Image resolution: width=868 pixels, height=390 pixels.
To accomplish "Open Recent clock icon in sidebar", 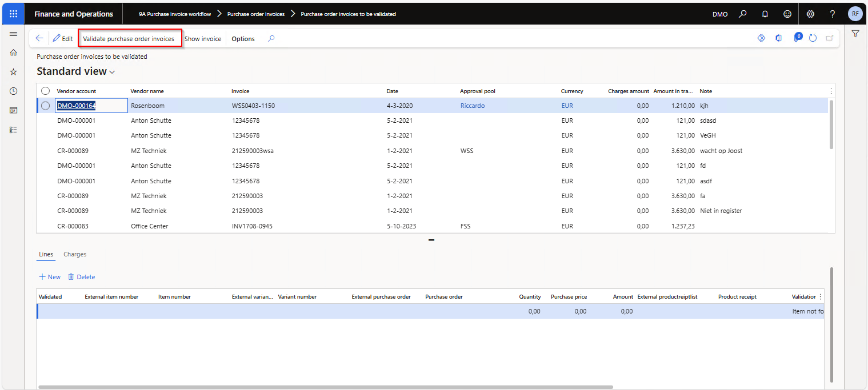I will pyautogui.click(x=14, y=91).
